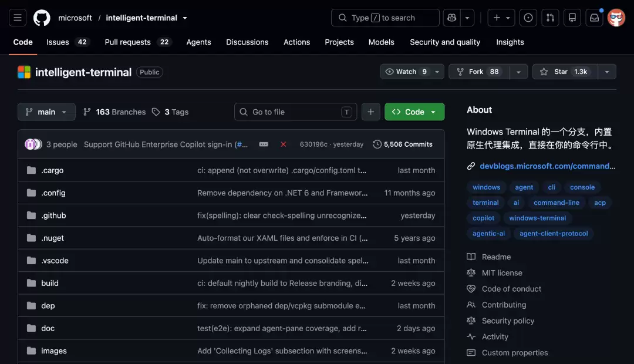Open the Custom properties link
Image resolution: width=634 pixels, height=364 pixels.
point(515,353)
